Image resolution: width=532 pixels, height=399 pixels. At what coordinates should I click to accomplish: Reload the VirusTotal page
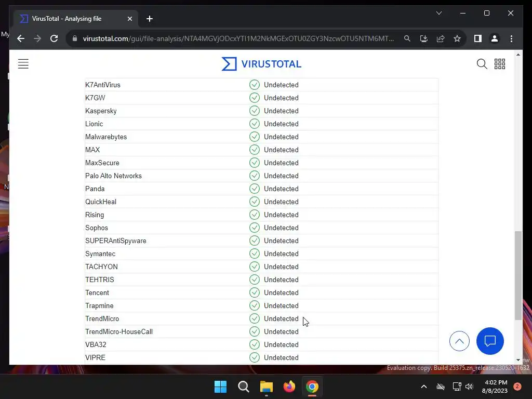point(54,38)
